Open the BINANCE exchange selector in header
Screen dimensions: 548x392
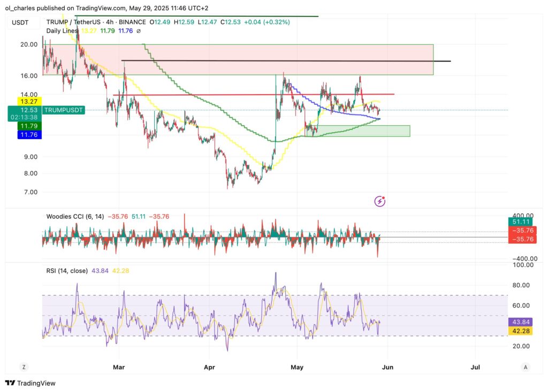(x=133, y=22)
